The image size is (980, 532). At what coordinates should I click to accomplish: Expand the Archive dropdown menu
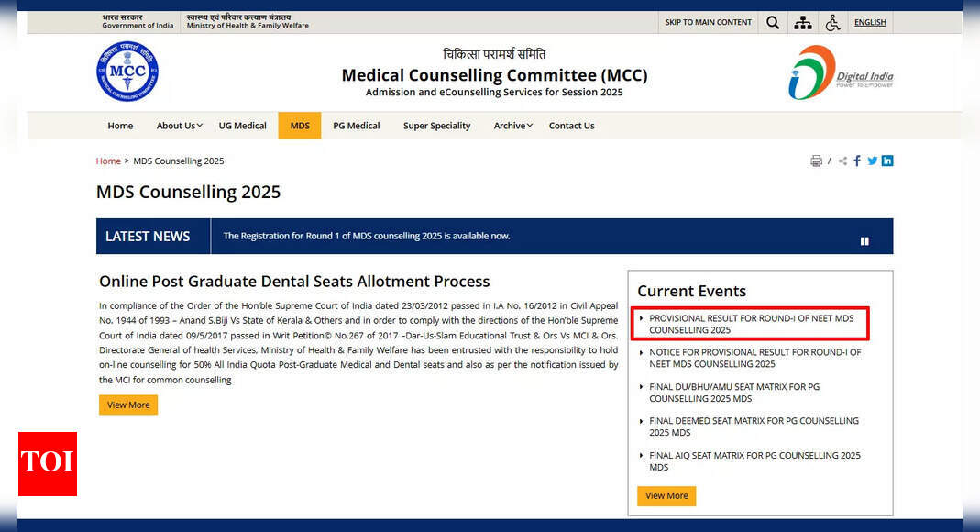pyautogui.click(x=512, y=126)
